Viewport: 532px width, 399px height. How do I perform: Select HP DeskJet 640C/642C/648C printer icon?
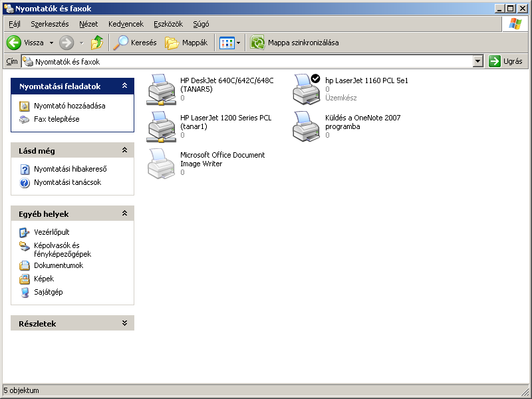coord(162,90)
